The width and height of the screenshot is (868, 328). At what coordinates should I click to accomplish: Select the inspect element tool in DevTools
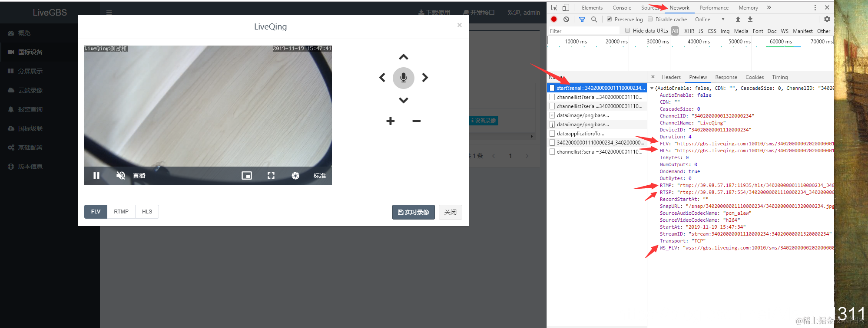[x=554, y=7]
